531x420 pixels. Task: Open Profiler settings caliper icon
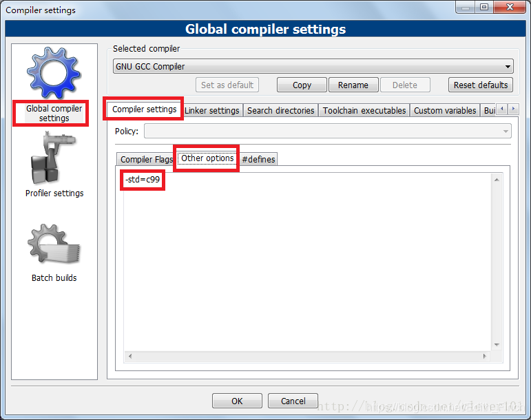[x=53, y=158]
